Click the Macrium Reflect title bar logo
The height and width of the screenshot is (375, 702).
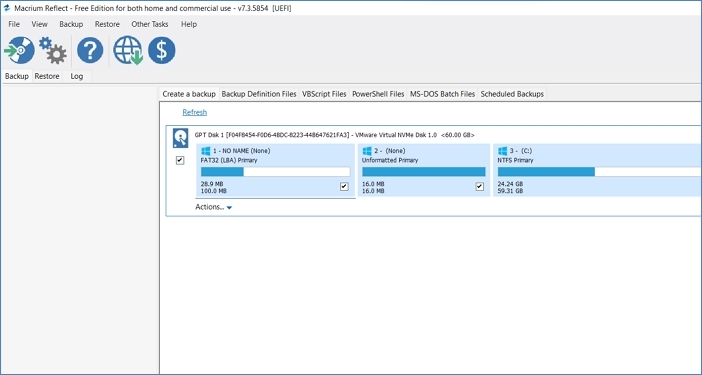point(7,8)
